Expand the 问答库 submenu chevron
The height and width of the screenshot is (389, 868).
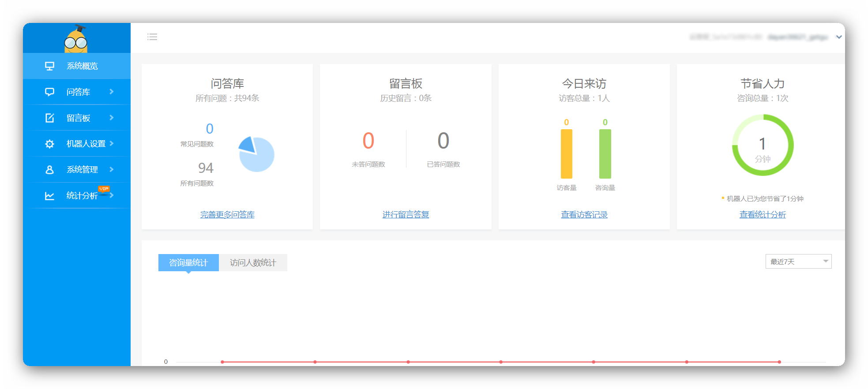click(112, 92)
